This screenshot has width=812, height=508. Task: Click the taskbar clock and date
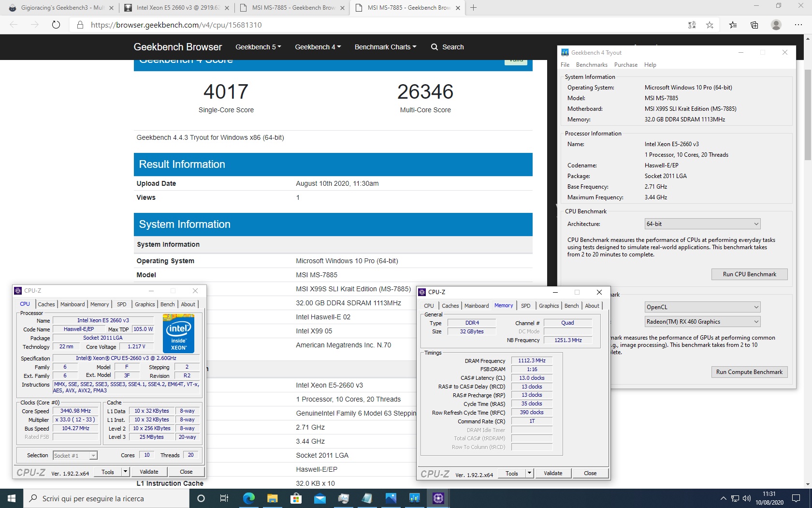click(x=769, y=498)
